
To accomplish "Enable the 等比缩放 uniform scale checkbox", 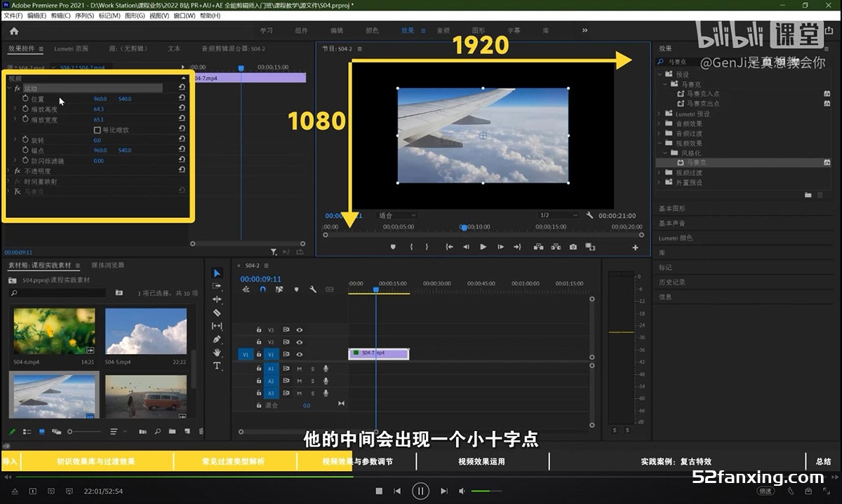I will (97, 130).
